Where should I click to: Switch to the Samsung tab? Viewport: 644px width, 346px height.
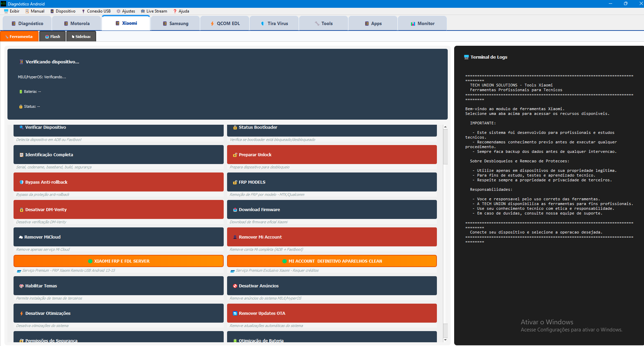point(175,24)
